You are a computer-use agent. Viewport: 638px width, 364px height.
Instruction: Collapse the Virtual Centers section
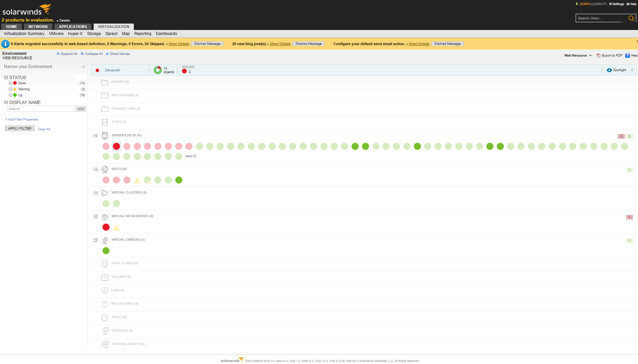95,240
